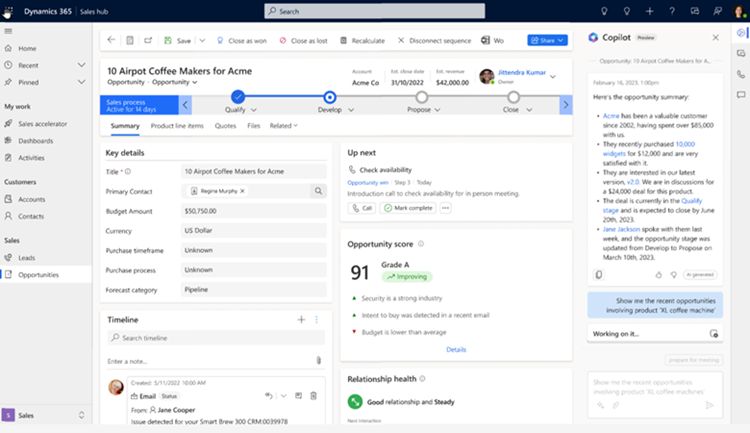This screenshot has width=750, height=433.
Task: Click Mark complete button
Action: tap(408, 208)
